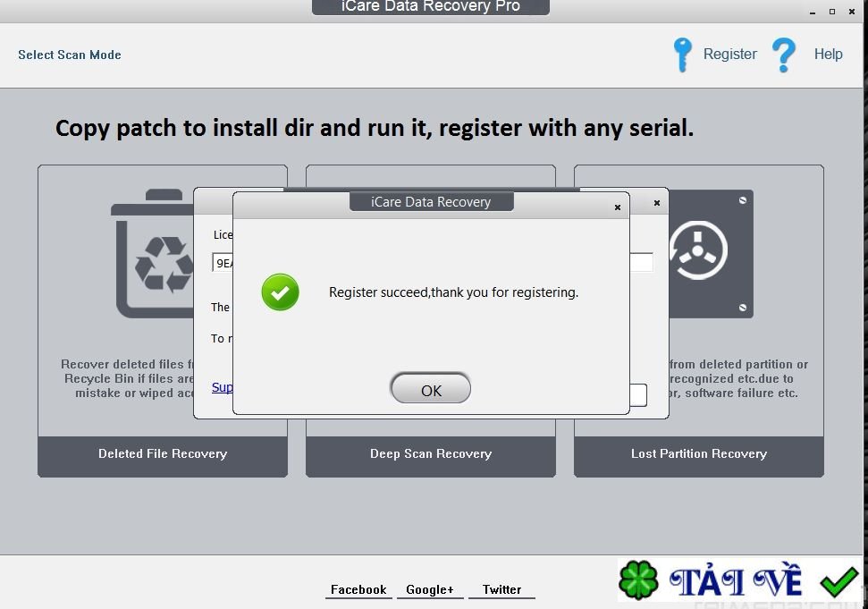This screenshot has height=609, width=868.
Task: Click the blue key Register icon
Action: pos(682,55)
